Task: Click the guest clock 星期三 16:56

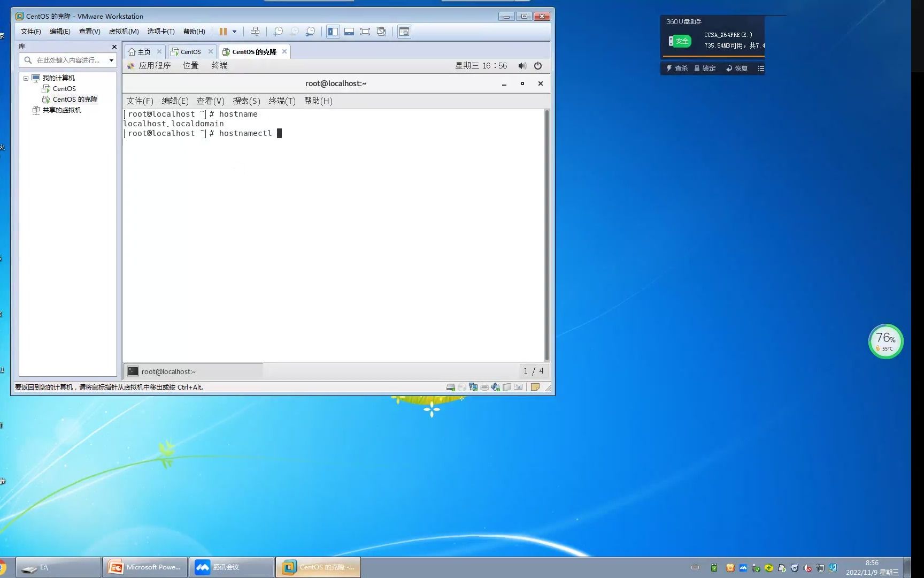Action: [481, 65]
